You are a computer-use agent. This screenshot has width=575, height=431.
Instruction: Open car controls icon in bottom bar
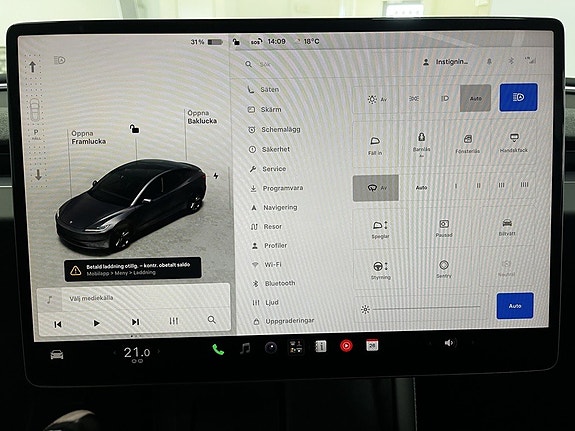coord(57,355)
